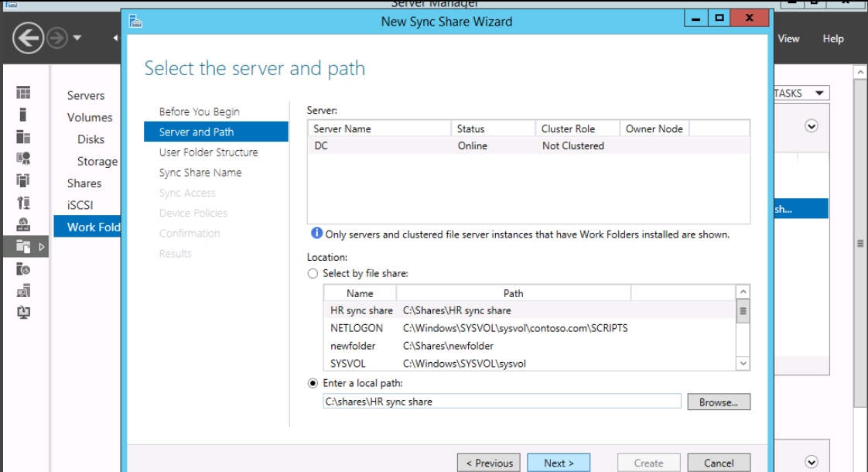
Task: Select Server and Path wizard step
Action: [216, 132]
